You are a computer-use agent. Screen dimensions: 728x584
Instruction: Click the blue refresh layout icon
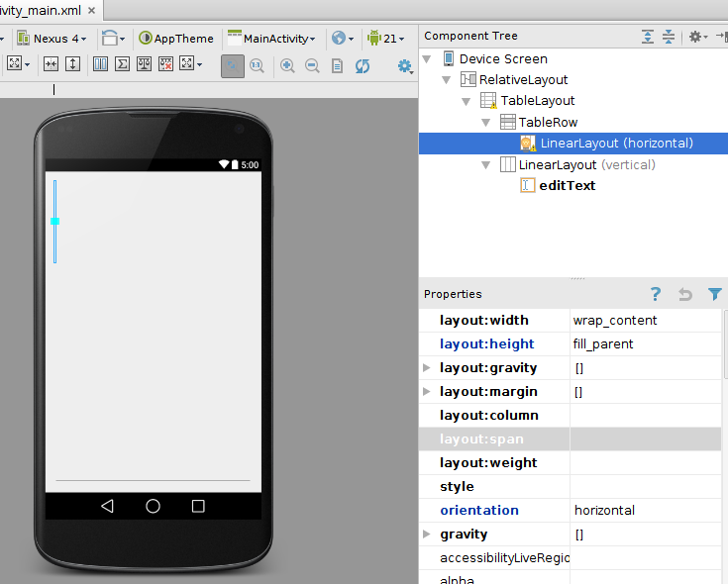coord(363,66)
